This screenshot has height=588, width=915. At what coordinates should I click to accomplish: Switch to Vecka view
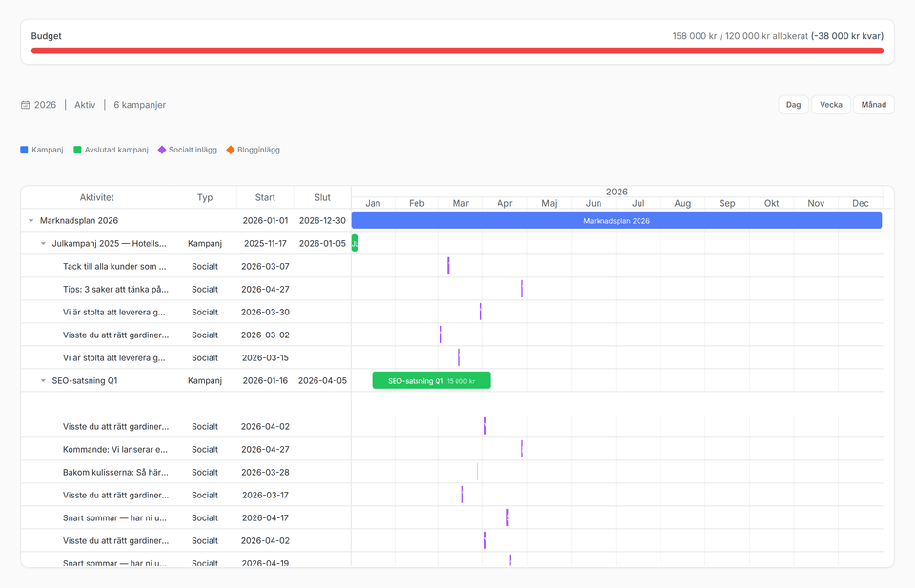[831, 105]
